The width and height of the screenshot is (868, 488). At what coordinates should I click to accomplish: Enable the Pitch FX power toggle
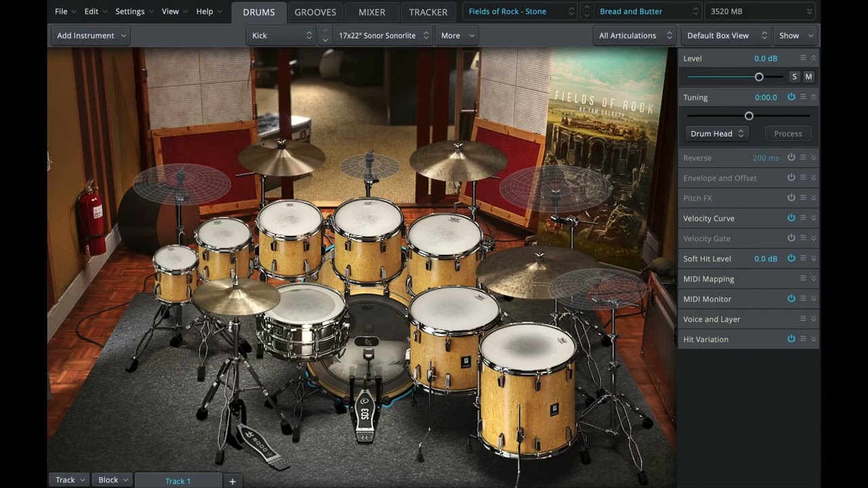tap(791, 198)
